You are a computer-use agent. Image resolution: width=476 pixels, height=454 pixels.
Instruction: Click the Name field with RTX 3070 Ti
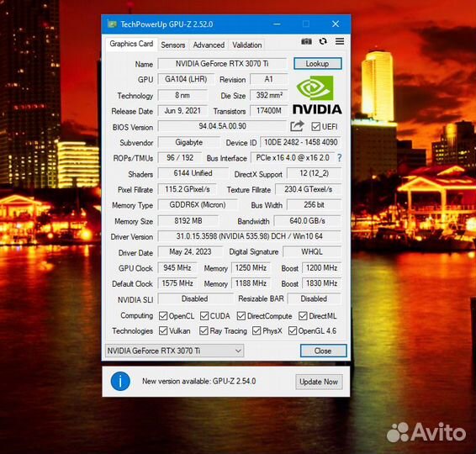pyautogui.click(x=222, y=64)
